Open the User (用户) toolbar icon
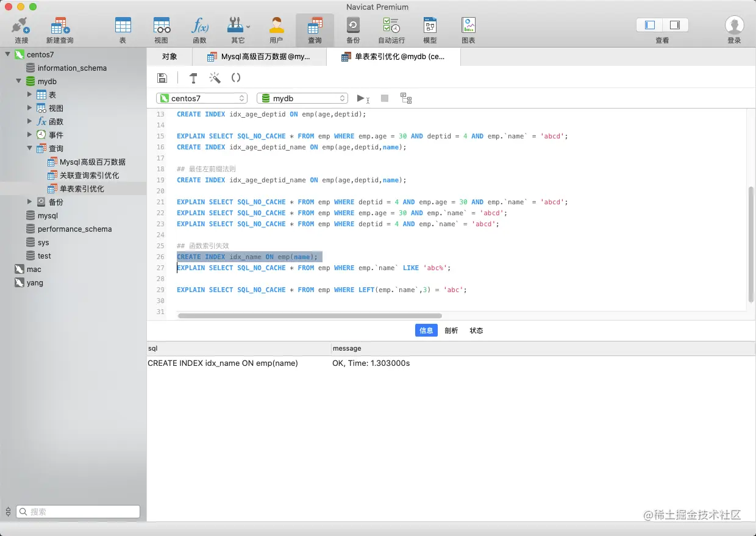The width and height of the screenshot is (756, 536). tap(276, 26)
